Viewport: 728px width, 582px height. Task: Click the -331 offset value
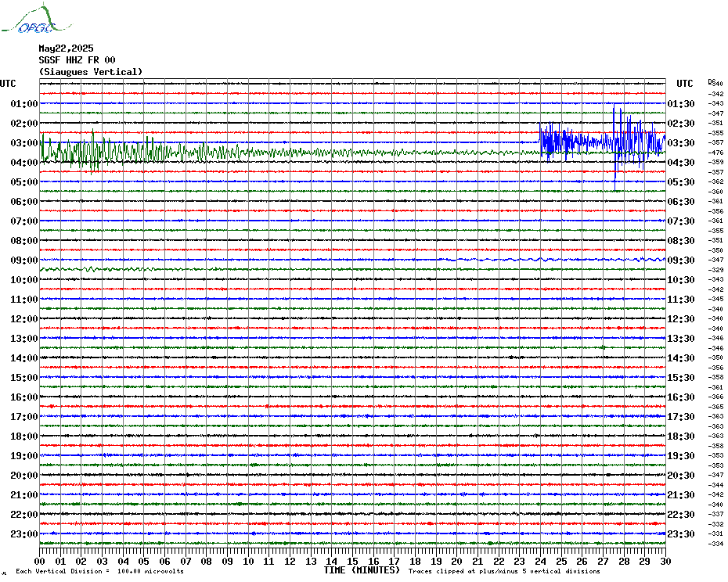click(716, 533)
